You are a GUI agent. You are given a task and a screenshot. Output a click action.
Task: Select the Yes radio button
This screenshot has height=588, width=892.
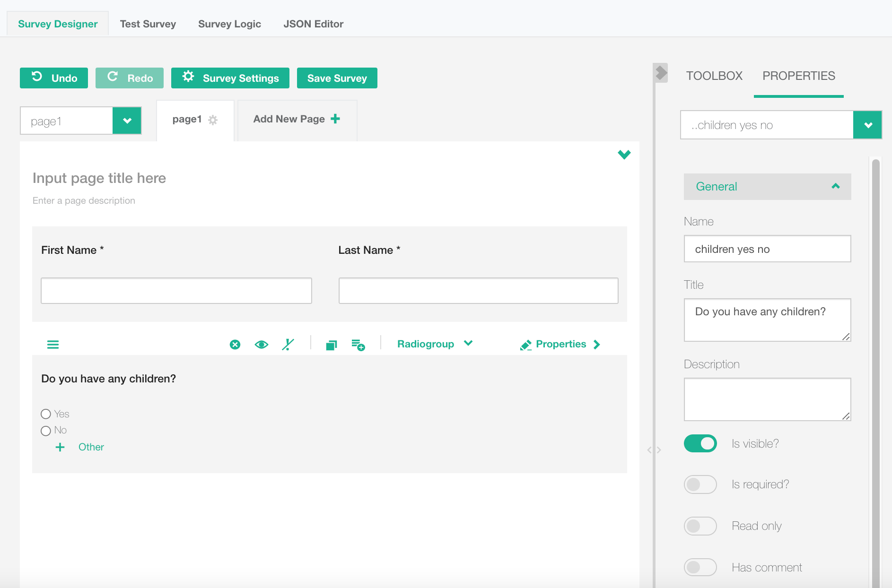46,414
